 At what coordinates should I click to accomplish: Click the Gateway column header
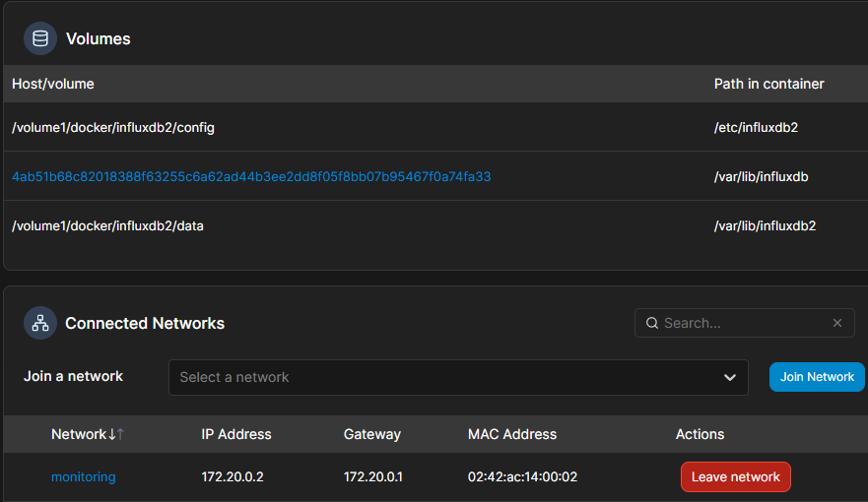click(x=372, y=434)
